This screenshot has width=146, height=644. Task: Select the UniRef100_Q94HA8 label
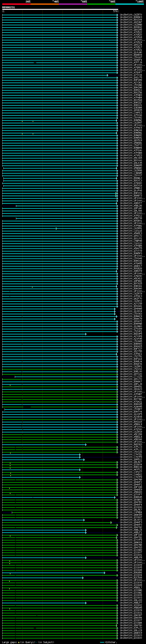131,309
